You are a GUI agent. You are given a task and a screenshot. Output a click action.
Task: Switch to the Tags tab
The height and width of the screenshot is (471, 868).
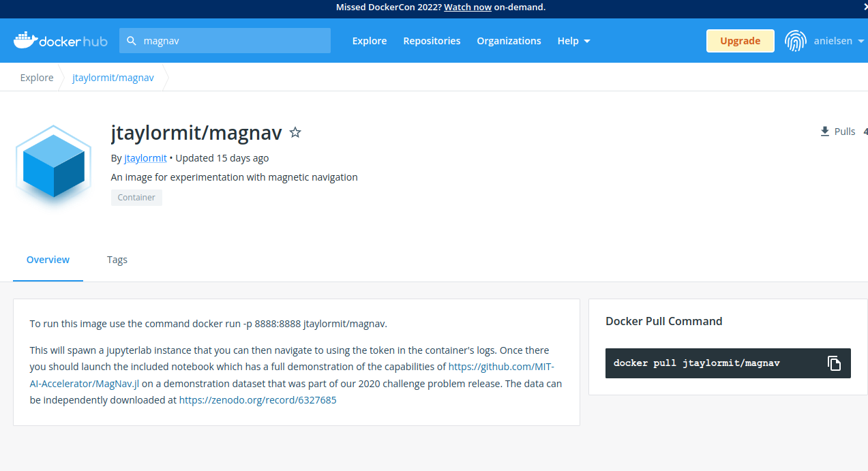(117, 260)
